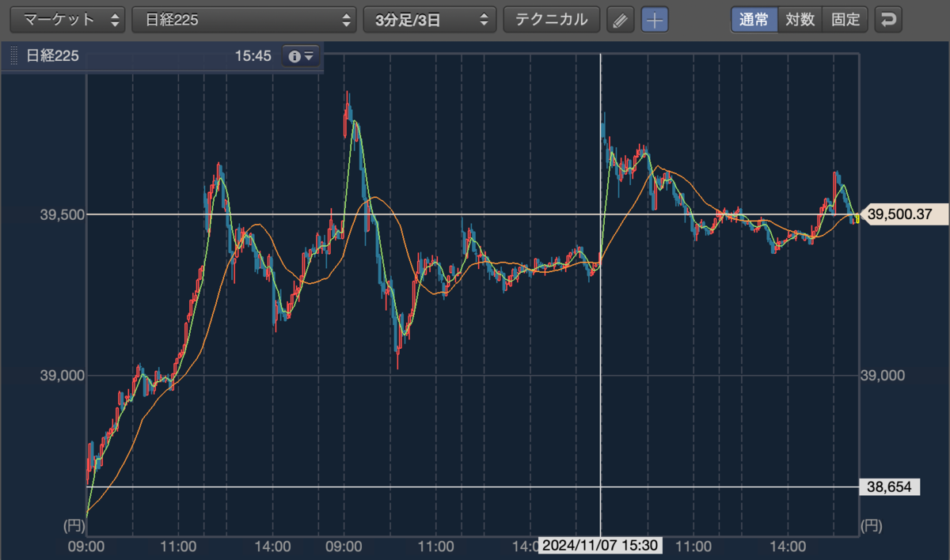Click the first 09:00 time axis label
This screenshot has width=950, height=560.
pyautogui.click(x=87, y=547)
